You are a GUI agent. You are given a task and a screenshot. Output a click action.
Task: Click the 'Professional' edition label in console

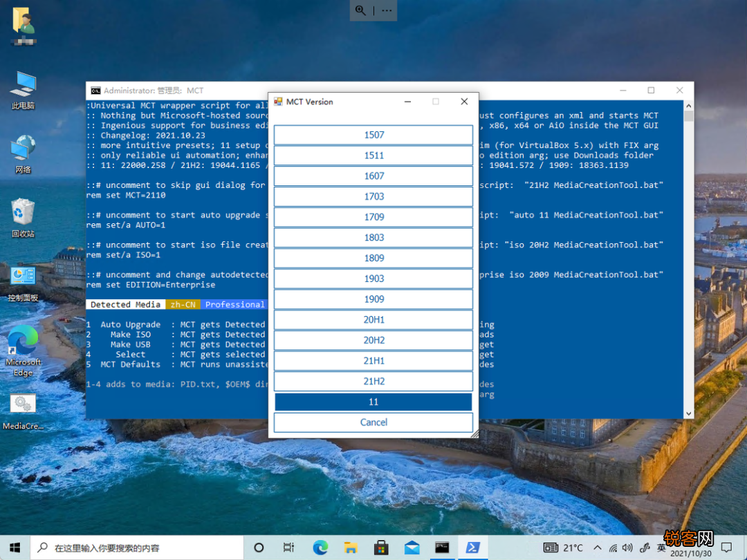pos(234,304)
